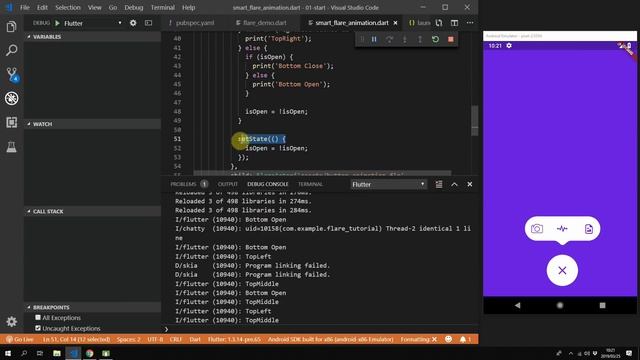Click the UTF-8 encoding in status bar
Image resolution: width=640 pixels, height=360 pixels.
point(155,339)
